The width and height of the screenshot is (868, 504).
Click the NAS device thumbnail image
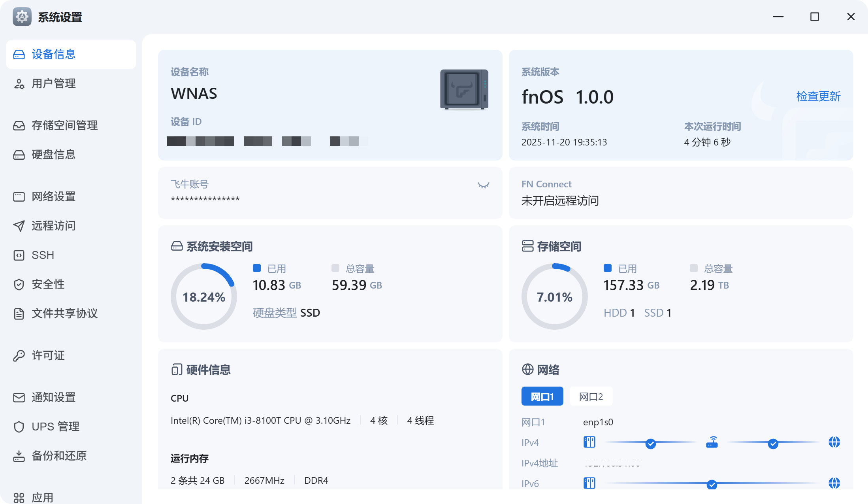point(464,89)
